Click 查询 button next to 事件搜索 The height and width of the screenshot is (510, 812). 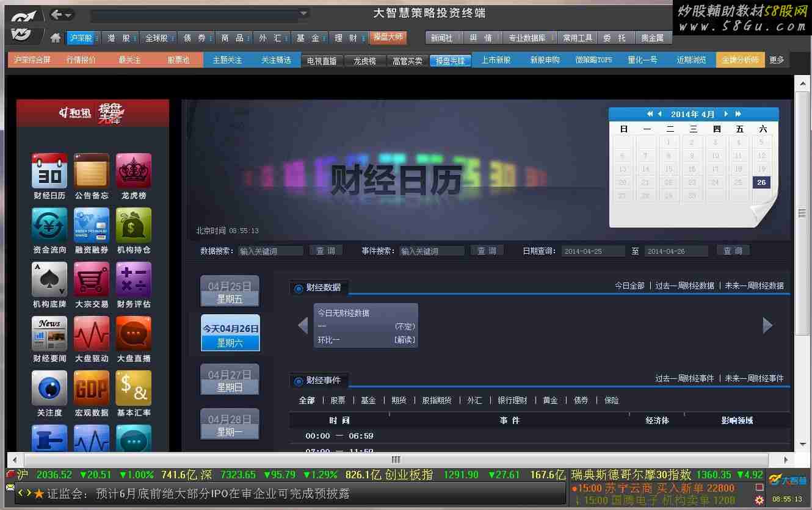[487, 251]
